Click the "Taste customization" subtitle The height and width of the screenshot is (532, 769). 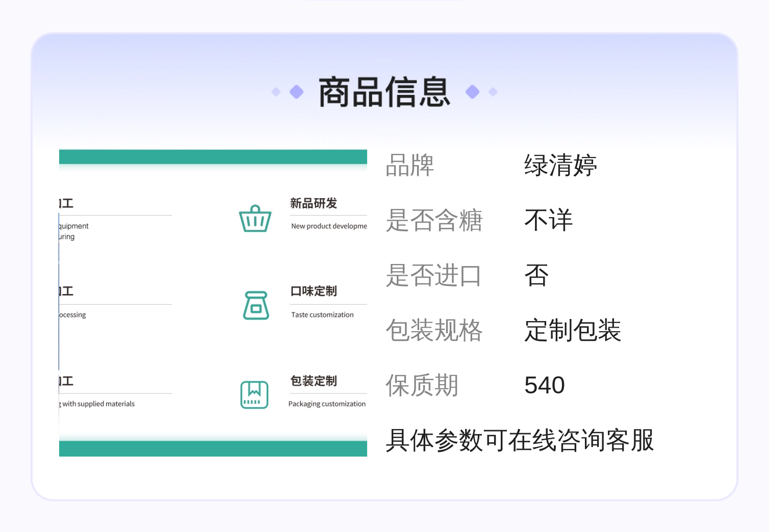(322, 315)
